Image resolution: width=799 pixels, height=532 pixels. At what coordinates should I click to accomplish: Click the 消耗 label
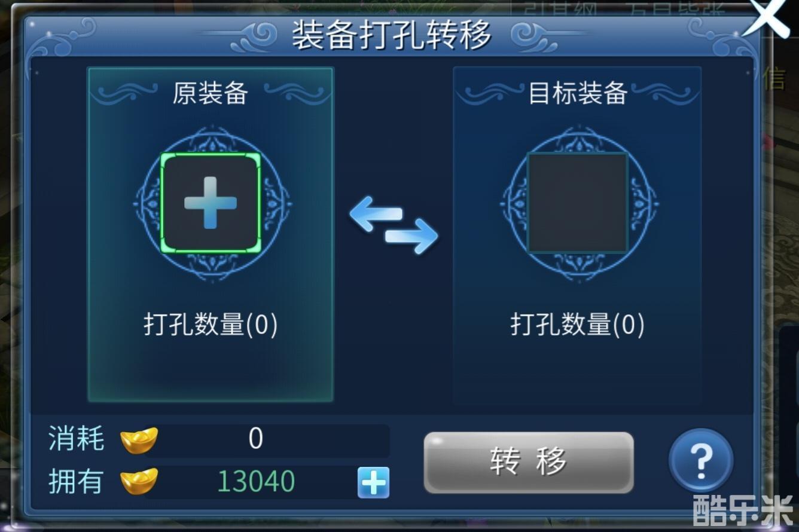[77, 439]
